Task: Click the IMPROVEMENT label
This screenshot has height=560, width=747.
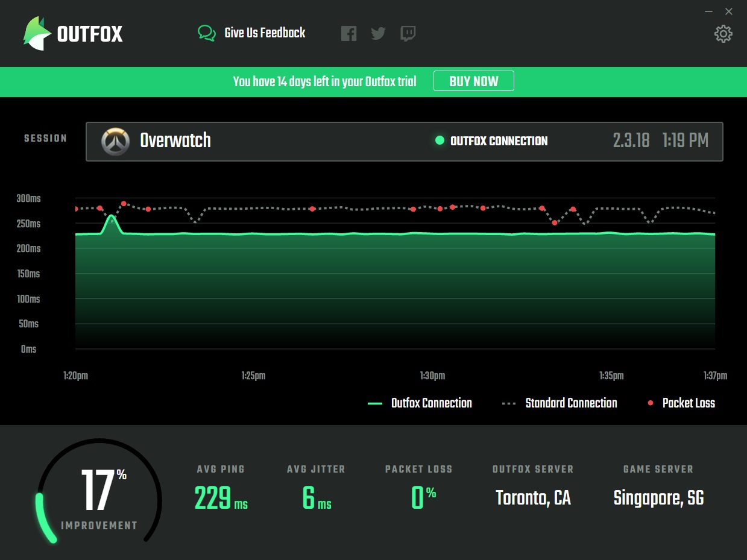Action: pyautogui.click(x=99, y=526)
